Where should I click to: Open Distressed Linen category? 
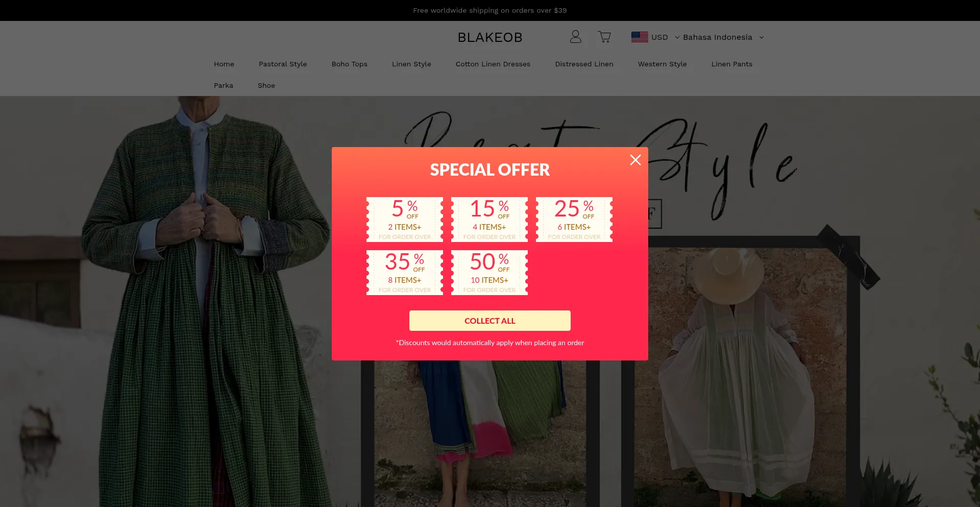click(x=584, y=64)
